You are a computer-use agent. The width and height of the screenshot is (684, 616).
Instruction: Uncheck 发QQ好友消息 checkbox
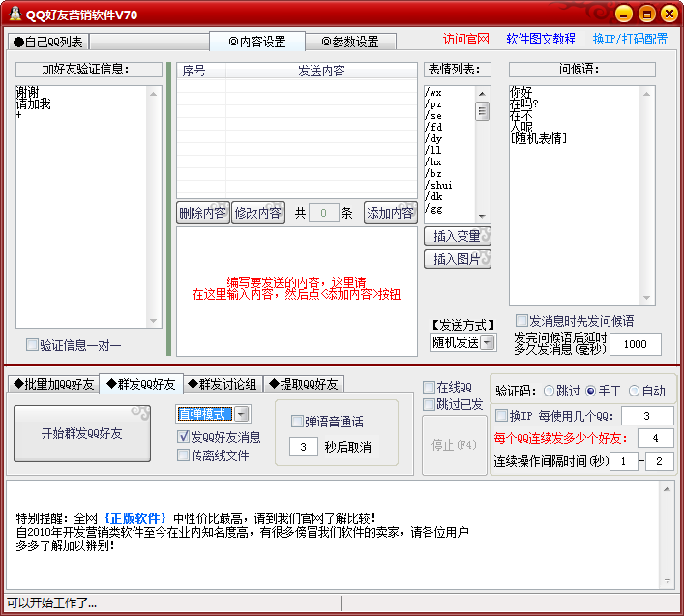[183, 436]
